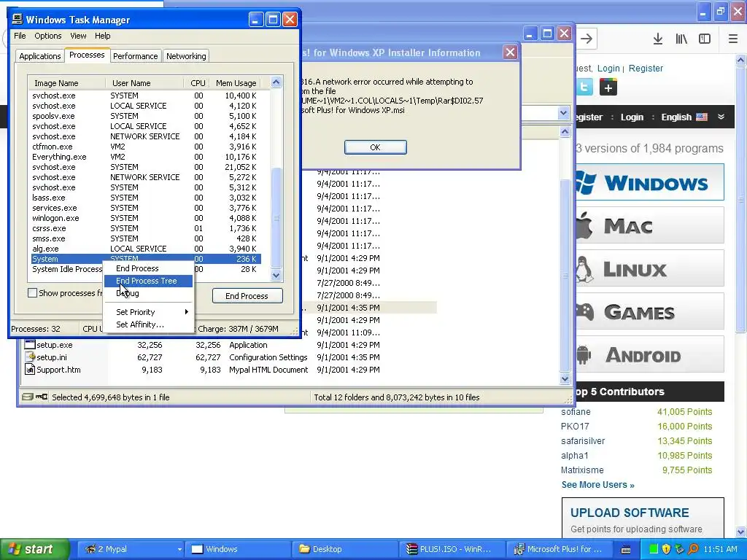Screen dimensions: 747x560
Task: Open the 2 Mypal taskbar group dropdown
Action: coord(179,549)
